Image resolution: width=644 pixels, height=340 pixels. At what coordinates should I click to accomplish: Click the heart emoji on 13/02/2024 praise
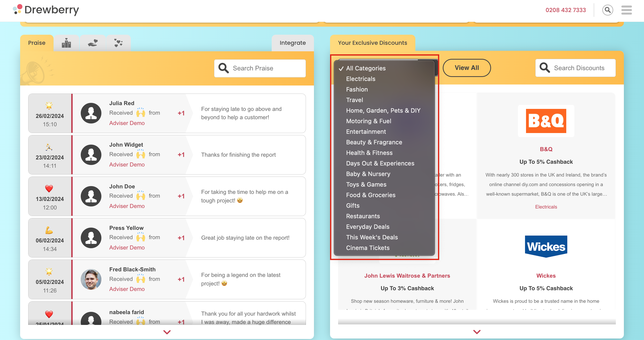[x=49, y=188]
